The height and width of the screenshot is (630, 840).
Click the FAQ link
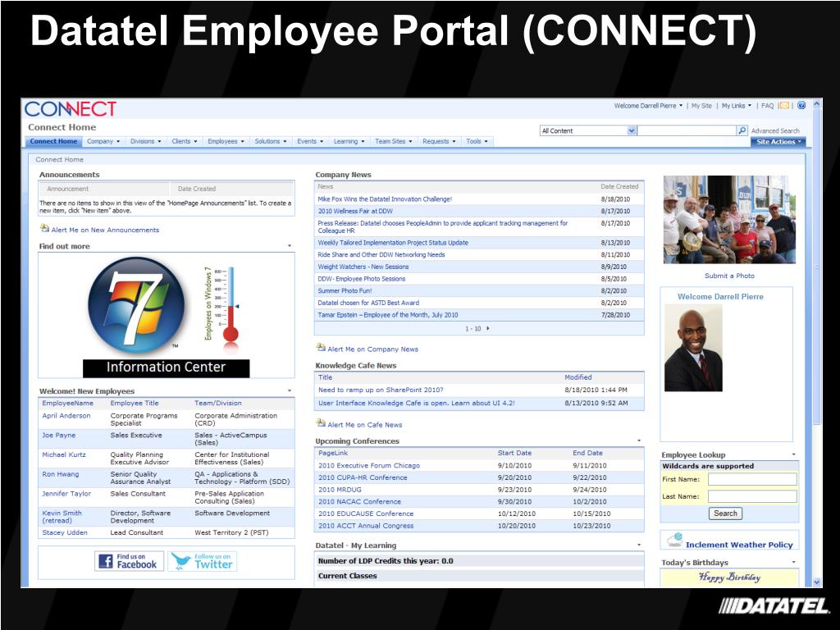coord(767,106)
